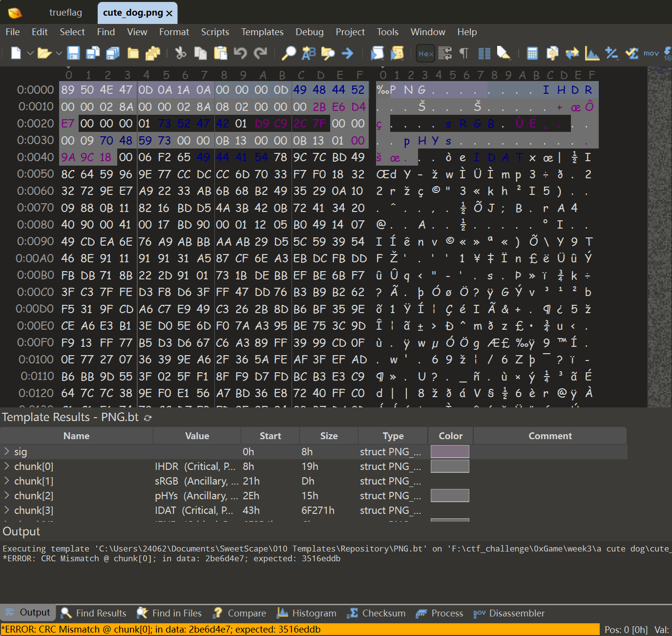This screenshot has width=672, height=636.
Task: Expand the chunk[3] IDAT tree row
Action: click(7, 510)
